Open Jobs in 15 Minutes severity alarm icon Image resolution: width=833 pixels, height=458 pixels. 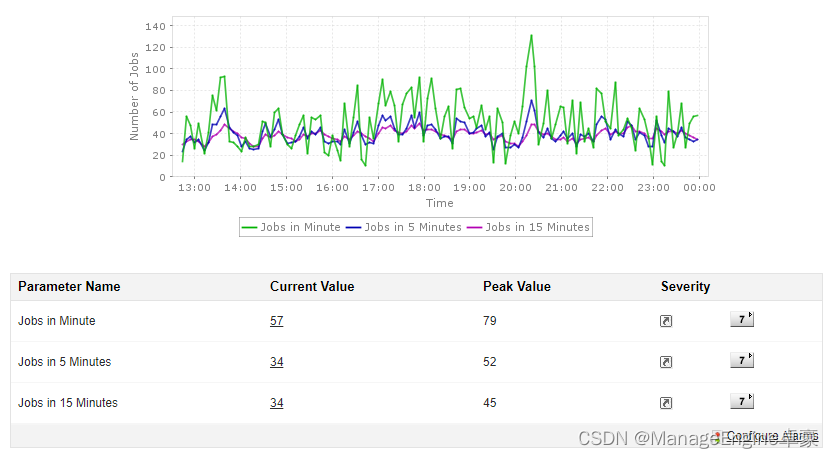(x=666, y=403)
